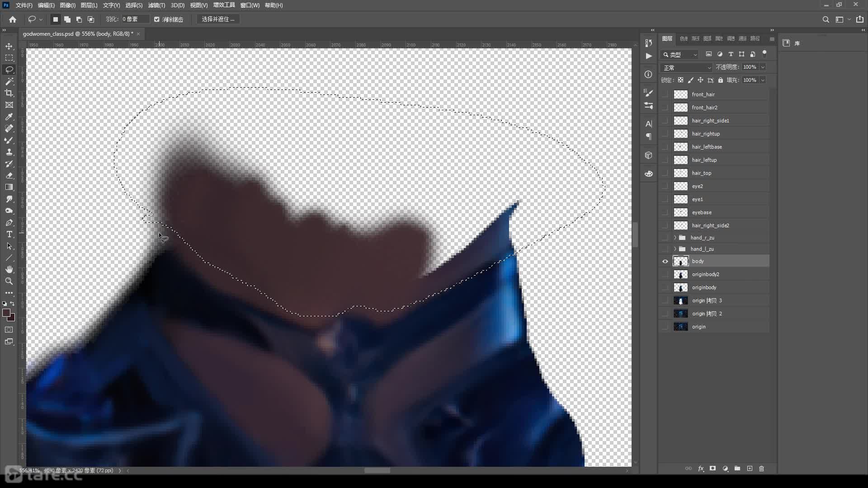Open the blend mode dropdown 正常

687,67
